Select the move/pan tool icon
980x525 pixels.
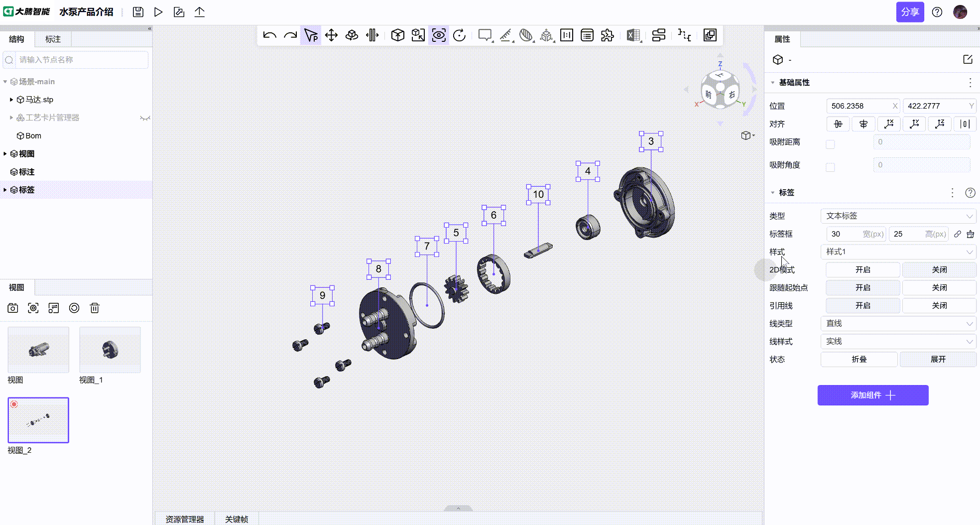point(331,35)
